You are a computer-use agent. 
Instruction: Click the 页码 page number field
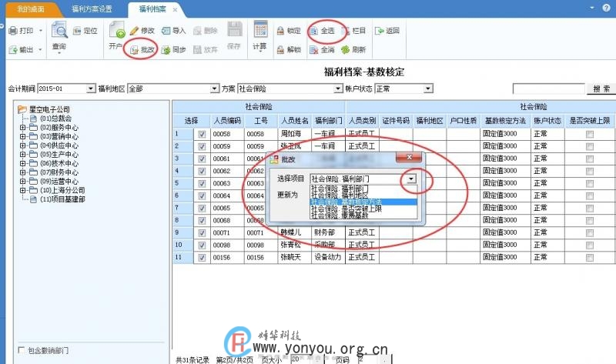[x=367, y=359]
